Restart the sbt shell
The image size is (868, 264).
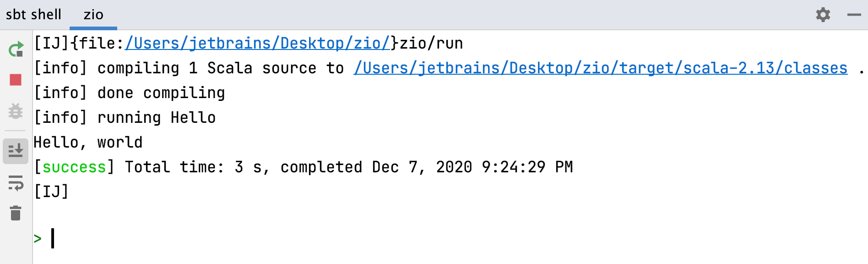point(16,49)
